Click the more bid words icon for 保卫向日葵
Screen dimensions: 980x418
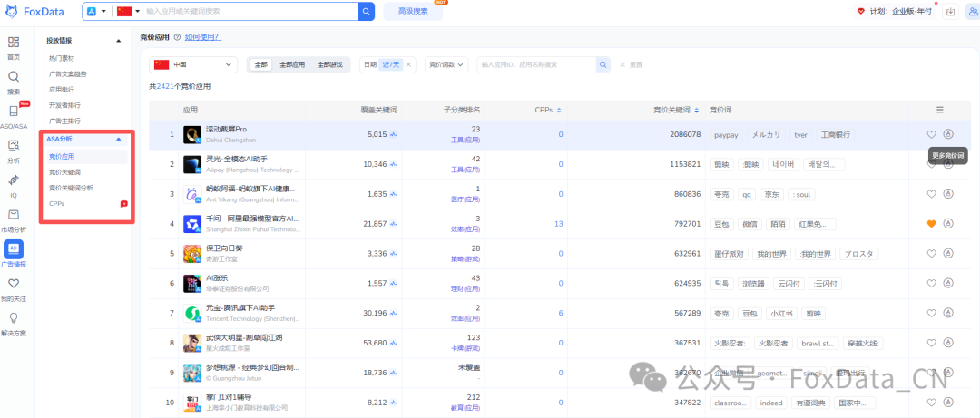[948, 253]
